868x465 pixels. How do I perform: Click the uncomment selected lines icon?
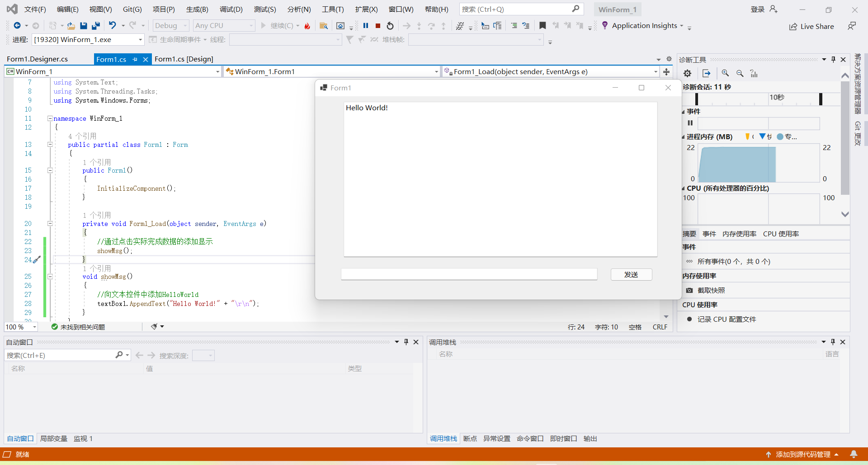(526, 26)
